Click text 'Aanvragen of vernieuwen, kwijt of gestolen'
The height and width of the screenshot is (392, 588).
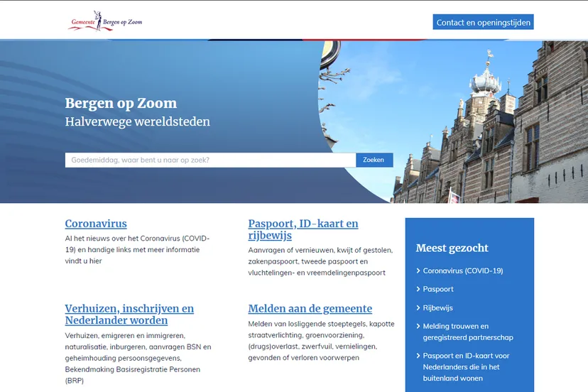pos(320,250)
